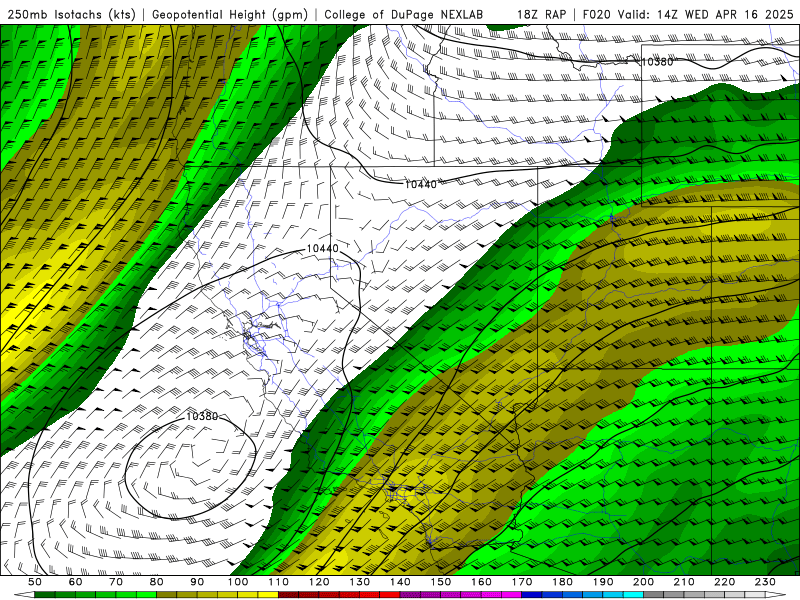Viewport: 800px width, 600px height.
Task: Select the '200' knots legend label
Action: [x=643, y=582]
